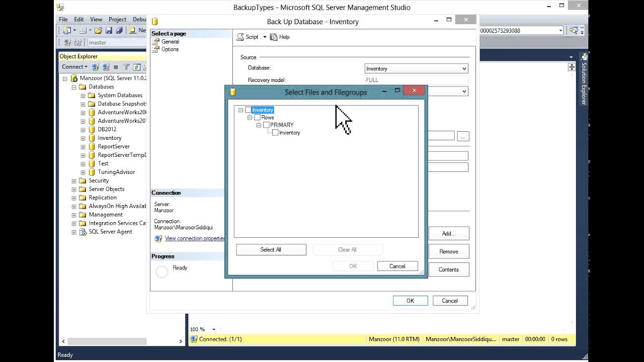Close the Select Files and Filegroups dialog
Viewport: 644px width, 362px height.
click(x=414, y=90)
